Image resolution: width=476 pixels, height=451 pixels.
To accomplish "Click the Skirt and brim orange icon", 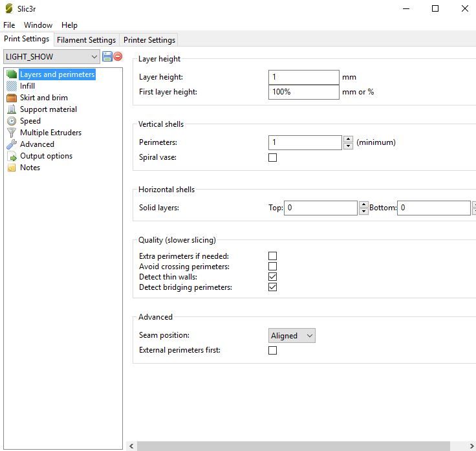I will pyautogui.click(x=12, y=98).
